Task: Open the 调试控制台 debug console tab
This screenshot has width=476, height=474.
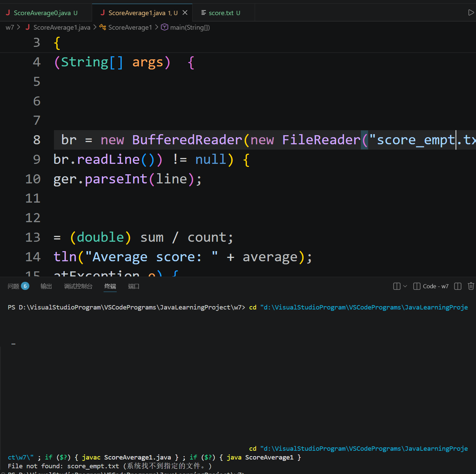Action: (78, 286)
